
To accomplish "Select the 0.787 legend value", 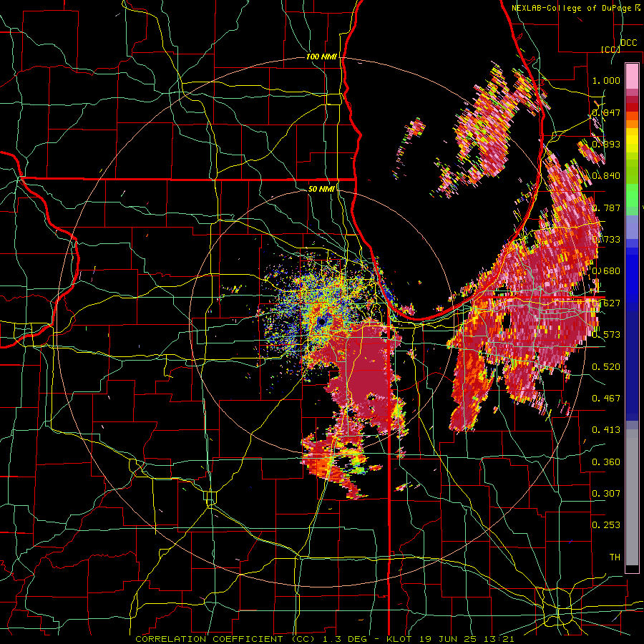I will tap(606, 208).
